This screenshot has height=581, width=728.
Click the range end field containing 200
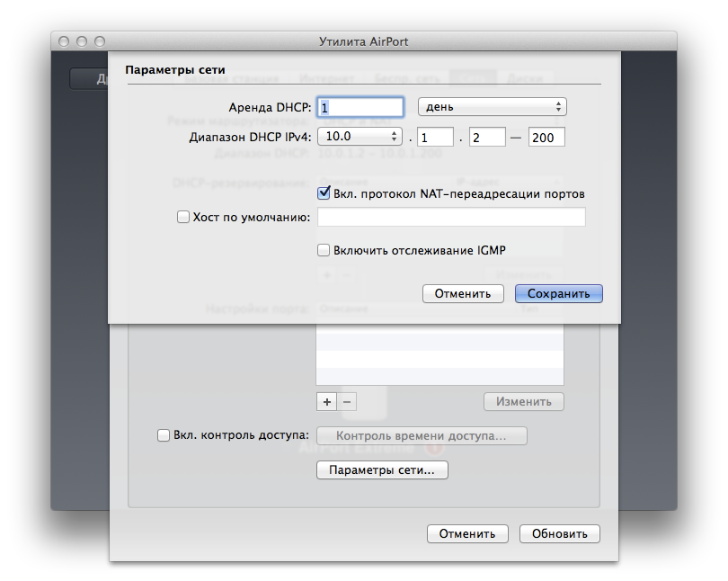[546, 138]
